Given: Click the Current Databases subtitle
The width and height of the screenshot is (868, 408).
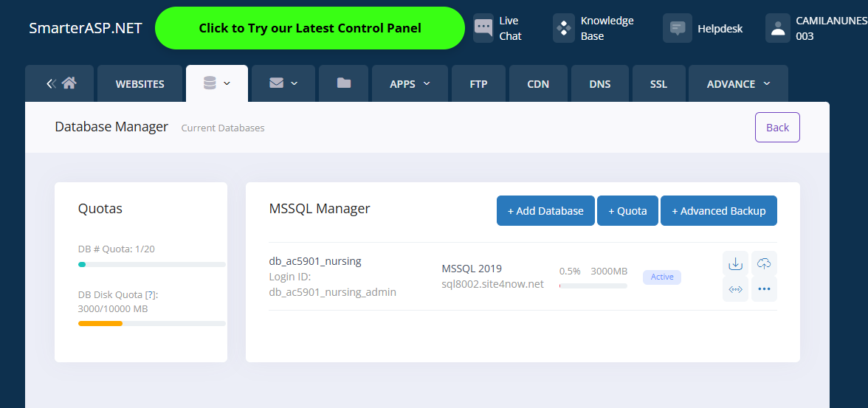Looking at the screenshot, I should pyautogui.click(x=223, y=128).
